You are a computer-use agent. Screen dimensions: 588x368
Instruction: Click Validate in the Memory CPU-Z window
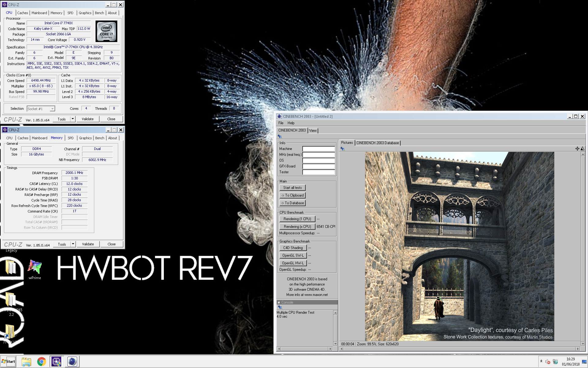[88, 244]
